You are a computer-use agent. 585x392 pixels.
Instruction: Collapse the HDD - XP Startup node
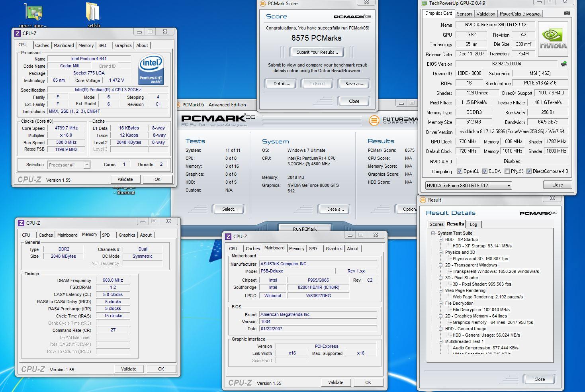click(x=441, y=239)
